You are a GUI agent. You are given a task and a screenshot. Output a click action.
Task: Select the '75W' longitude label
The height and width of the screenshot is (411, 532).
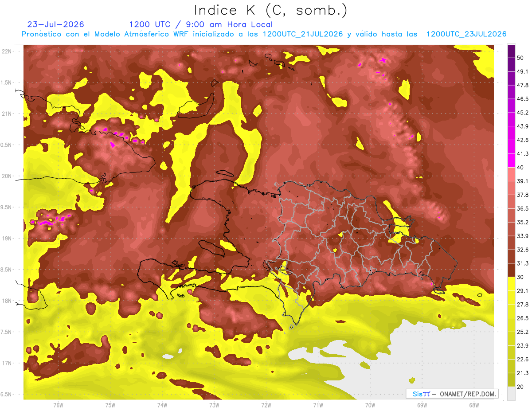(x=110, y=405)
